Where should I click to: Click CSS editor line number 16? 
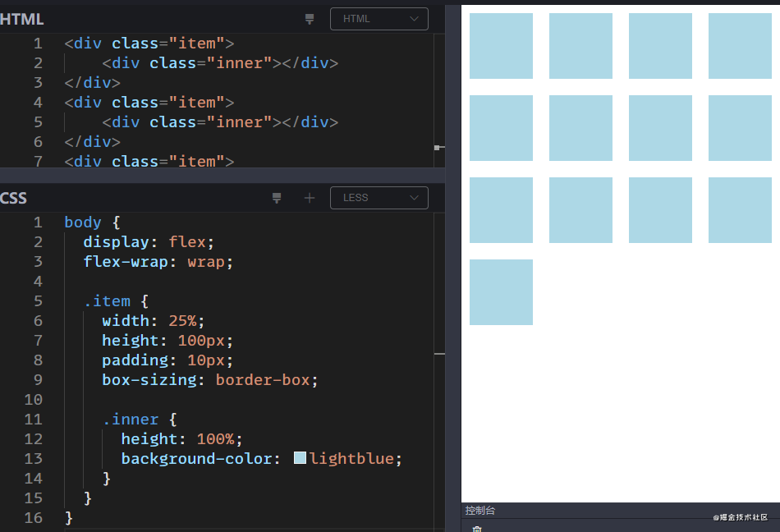click(x=34, y=517)
